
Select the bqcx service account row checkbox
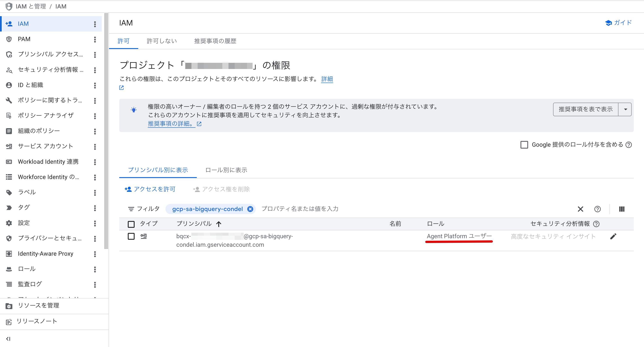131,236
